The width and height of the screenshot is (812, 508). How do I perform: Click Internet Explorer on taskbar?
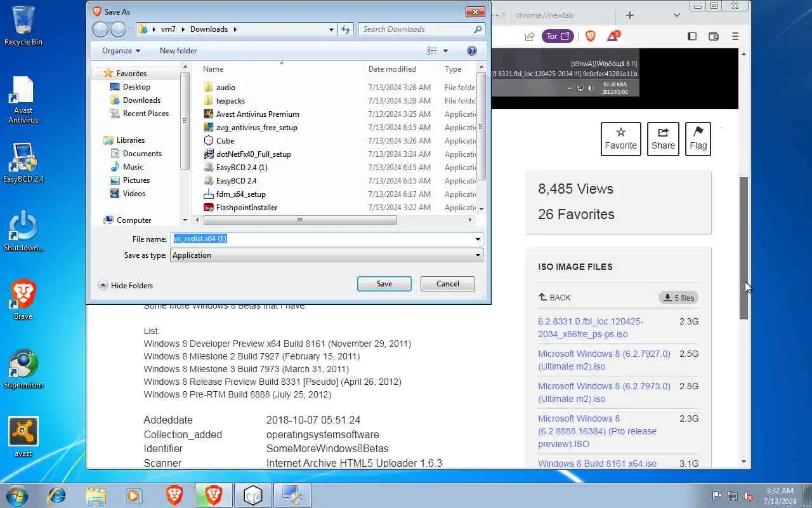[57, 495]
